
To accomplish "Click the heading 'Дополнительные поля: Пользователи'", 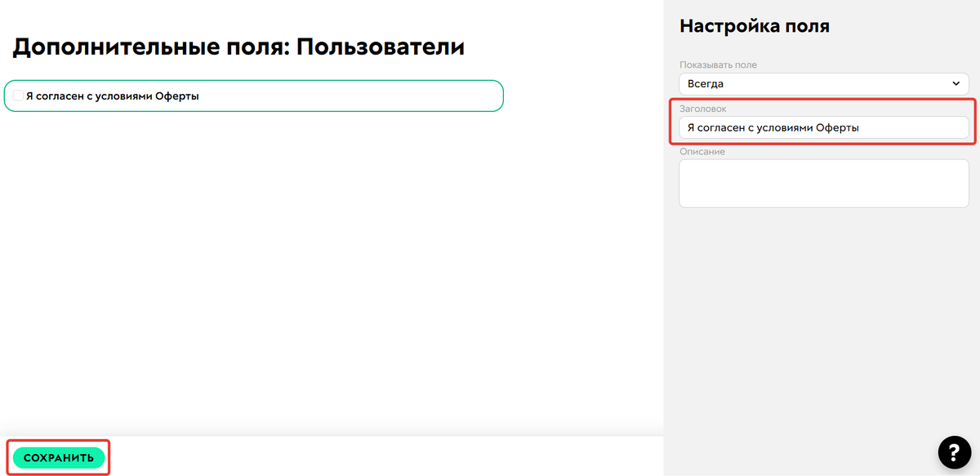I will pos(237,47).
